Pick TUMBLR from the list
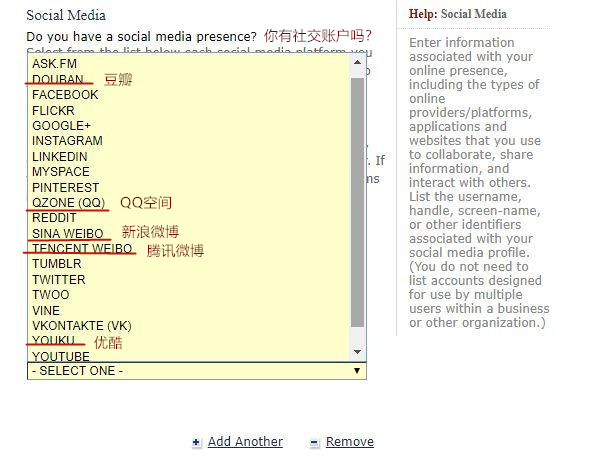605x462 pixels. tap(57, 264)
